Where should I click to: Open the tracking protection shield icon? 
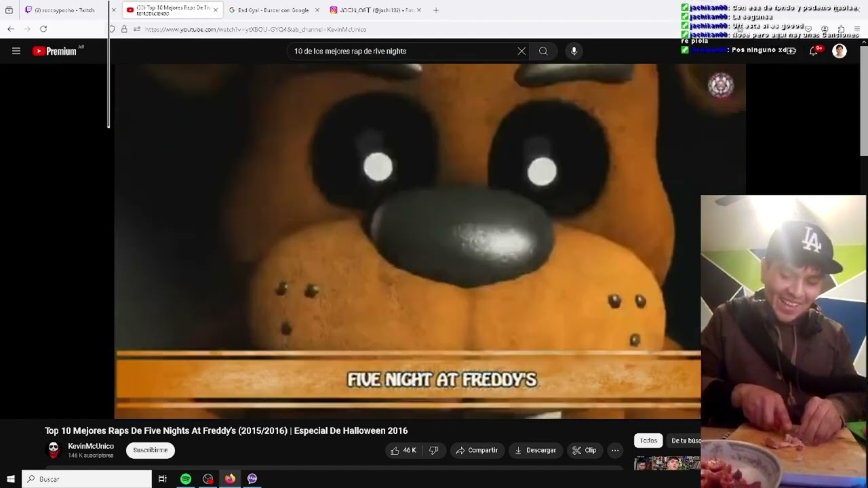pyautogui.click(x=112, y=29)
